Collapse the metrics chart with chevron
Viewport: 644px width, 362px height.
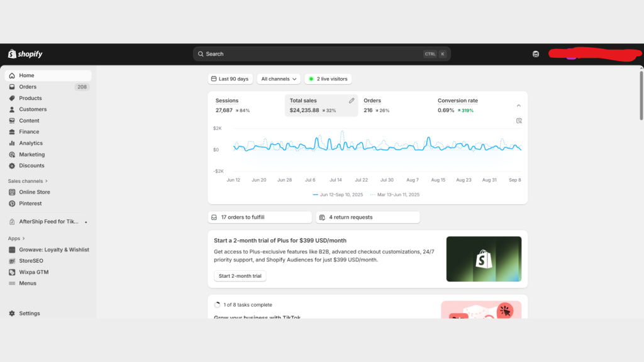click(519, 106)
